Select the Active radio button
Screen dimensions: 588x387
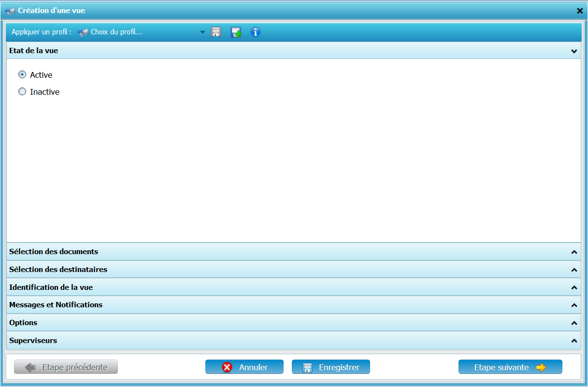22,75
